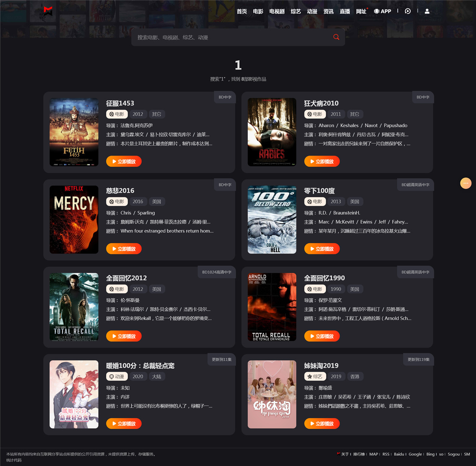Open the Rabies poster thumbnail
This screenshot has width=476, height=466.
[x=272, y=132]
